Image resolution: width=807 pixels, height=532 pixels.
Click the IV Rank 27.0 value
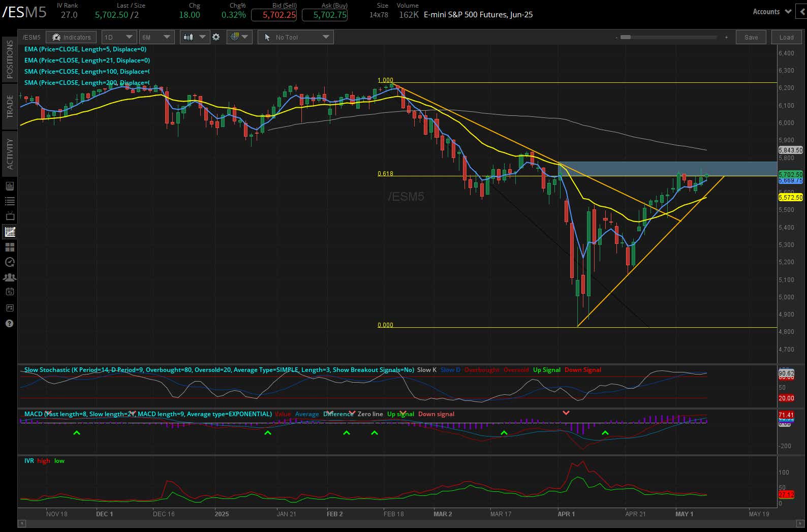[69, 15]
